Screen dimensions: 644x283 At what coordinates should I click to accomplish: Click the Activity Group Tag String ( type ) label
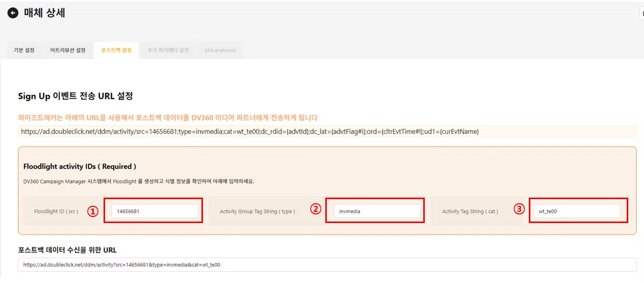point(257,211)
